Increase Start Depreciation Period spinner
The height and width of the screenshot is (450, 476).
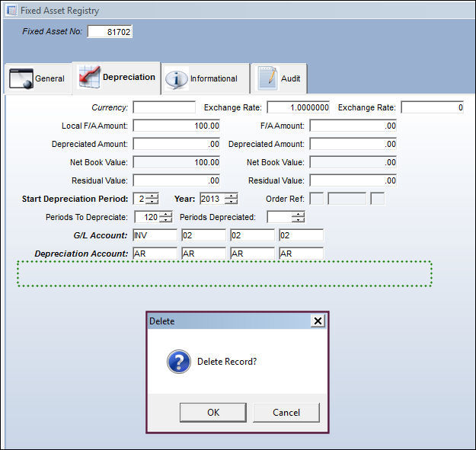[x=152, y=196]
